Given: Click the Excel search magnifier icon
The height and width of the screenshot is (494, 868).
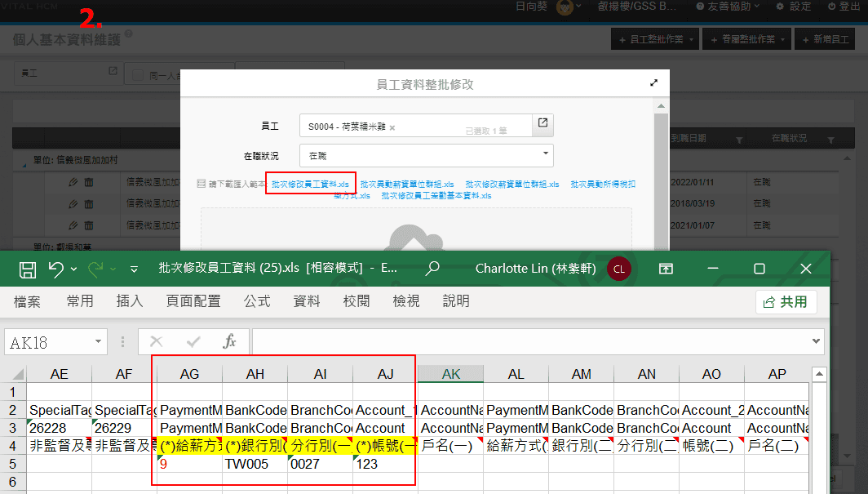Looking at the screenshot, I should pos(432,269).
